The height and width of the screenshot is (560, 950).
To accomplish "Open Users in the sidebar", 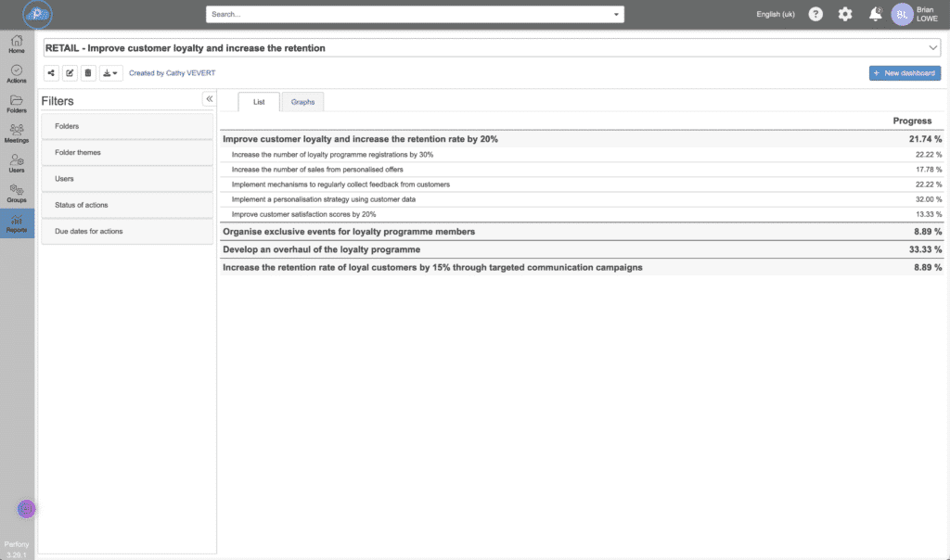I will click(17, 163).
